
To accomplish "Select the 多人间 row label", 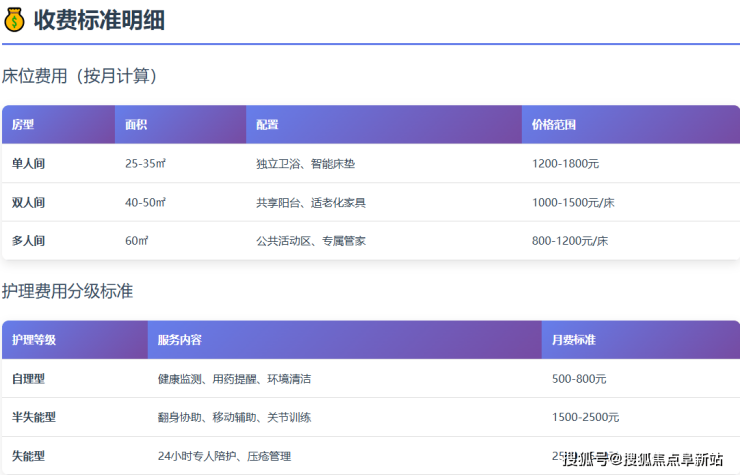I will point(28,241).
